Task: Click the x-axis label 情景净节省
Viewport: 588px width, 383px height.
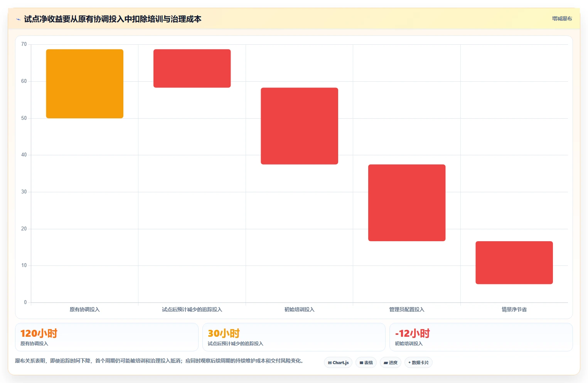Action: [x=514, y=309]
